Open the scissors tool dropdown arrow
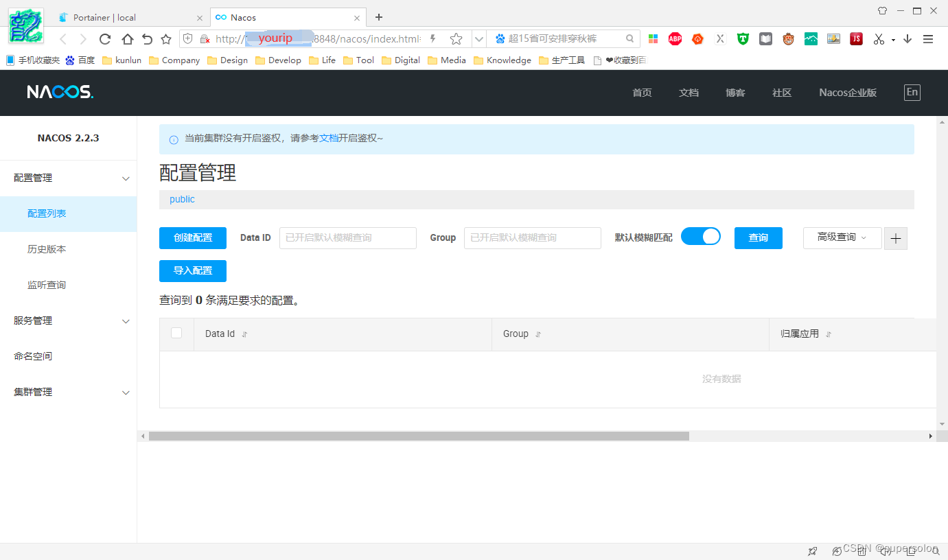The image size is (948, 560). point(893,40)
